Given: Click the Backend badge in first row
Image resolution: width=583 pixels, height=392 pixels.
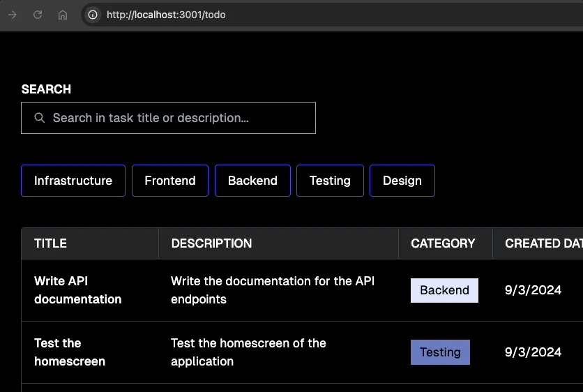Looking at the screenshot, I should 444,290.
